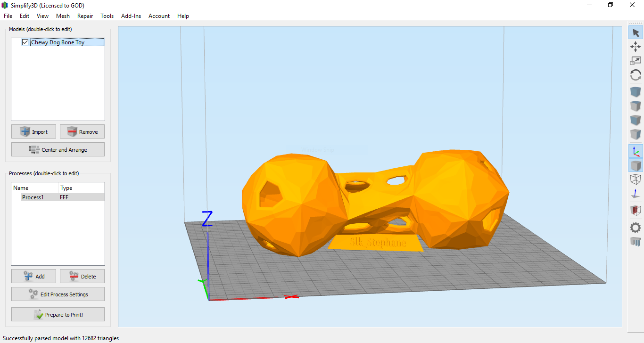Click Prepare to Print button

click(x=58, y=314)
